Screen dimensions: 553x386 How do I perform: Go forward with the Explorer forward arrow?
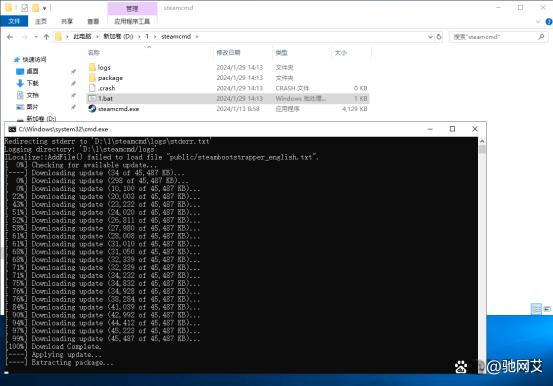[x=24, y=37]
